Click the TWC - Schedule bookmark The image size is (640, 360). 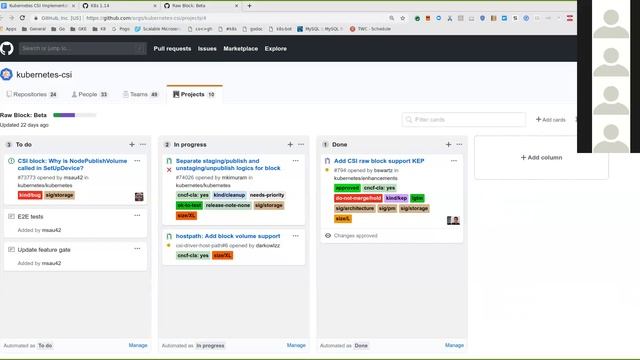point(370,29)
